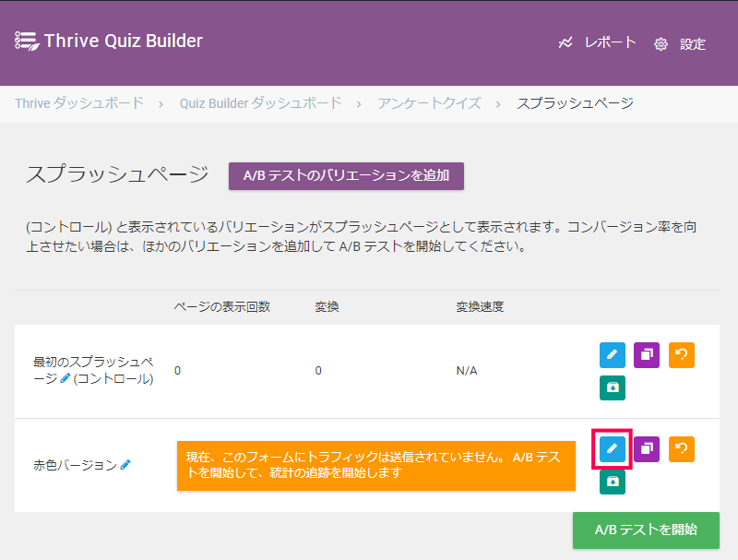Archive 赤色バージョン with teal button
The height and width of the screenshot is (560, 738).
click(x=612, y=482)
